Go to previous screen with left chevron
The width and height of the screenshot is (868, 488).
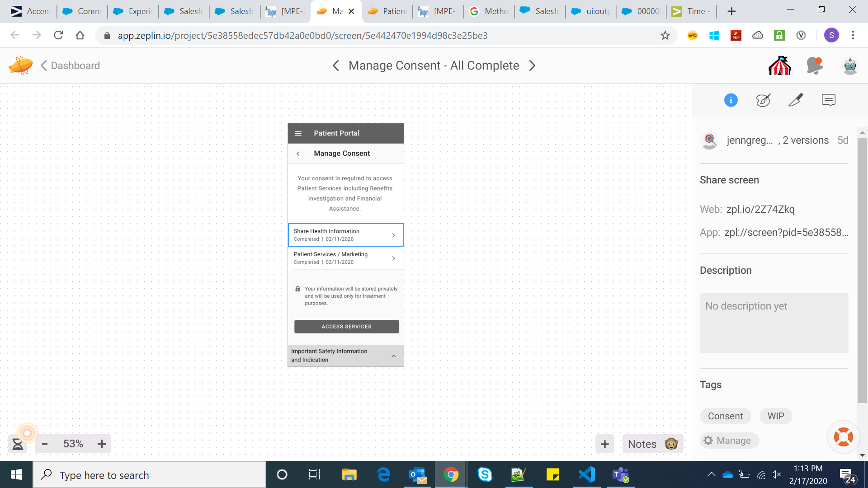[x=335, y=66]
